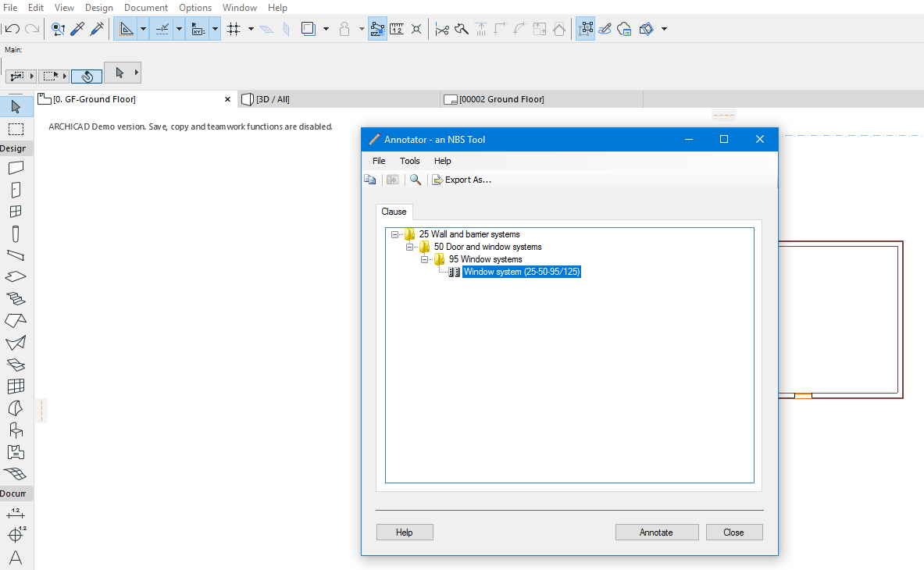924x570 pixels.
Task: Select the Door tool in the toolbox
Action: 16,190
